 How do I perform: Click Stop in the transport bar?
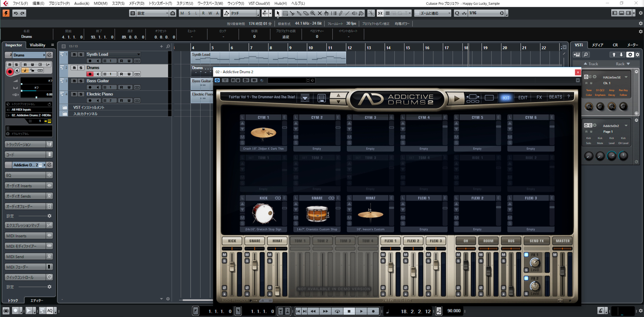tap(349, 311)
